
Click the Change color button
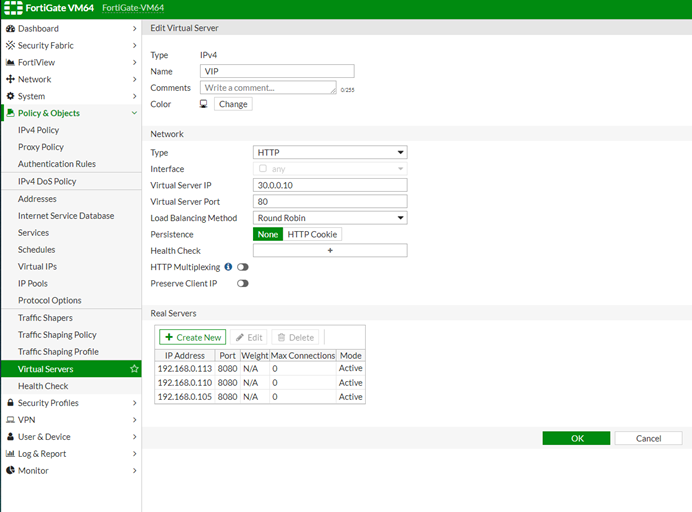pos(232,104)
